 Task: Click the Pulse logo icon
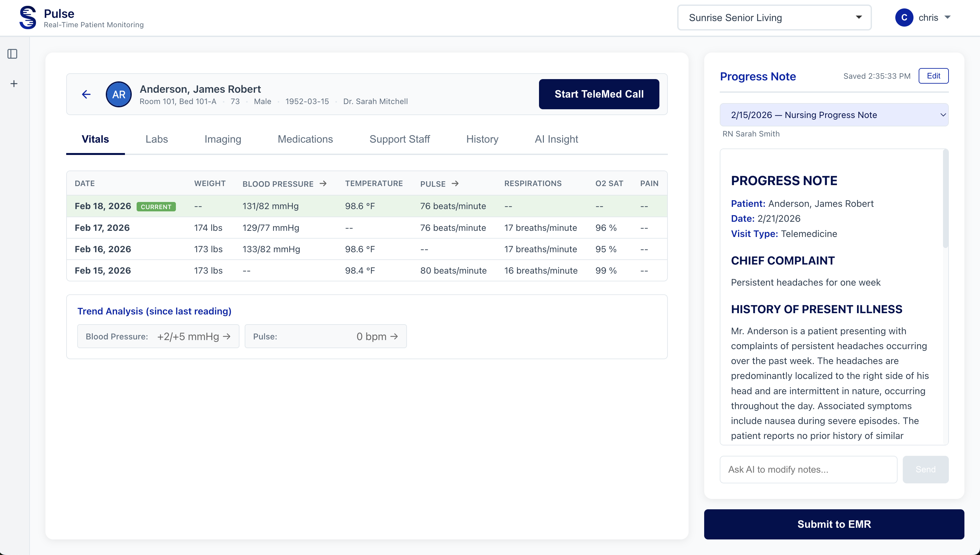coord(28,18)
